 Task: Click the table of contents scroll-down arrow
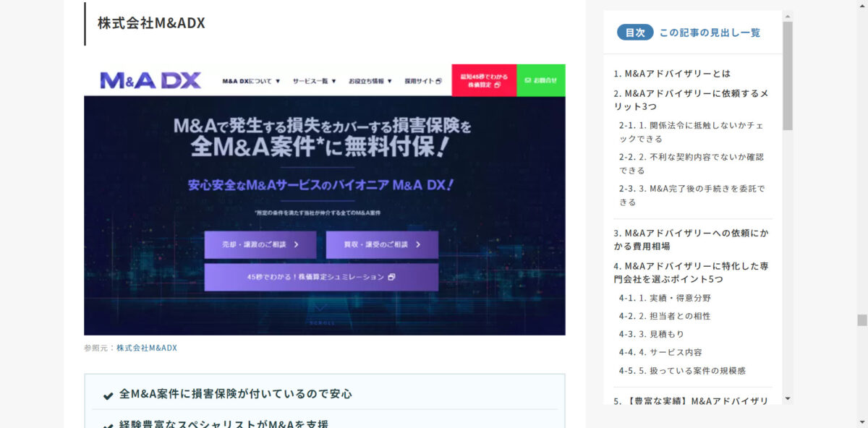(788, 398)
